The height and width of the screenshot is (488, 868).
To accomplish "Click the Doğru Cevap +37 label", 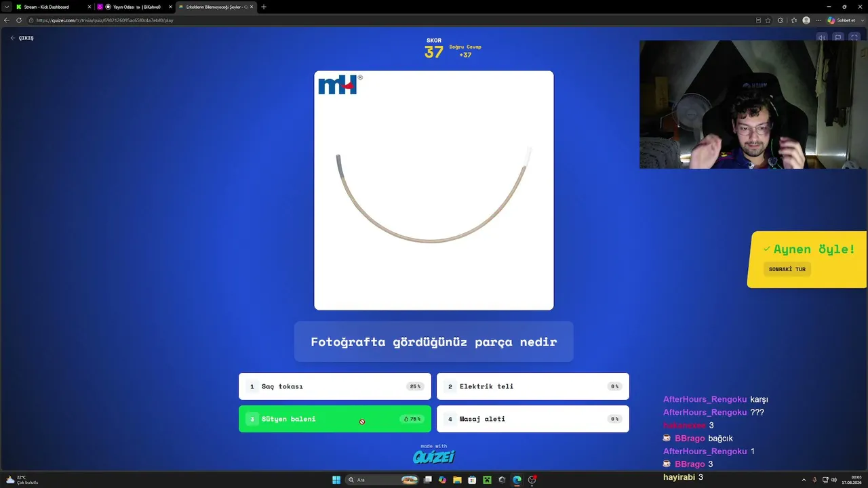I will (465, 51).
